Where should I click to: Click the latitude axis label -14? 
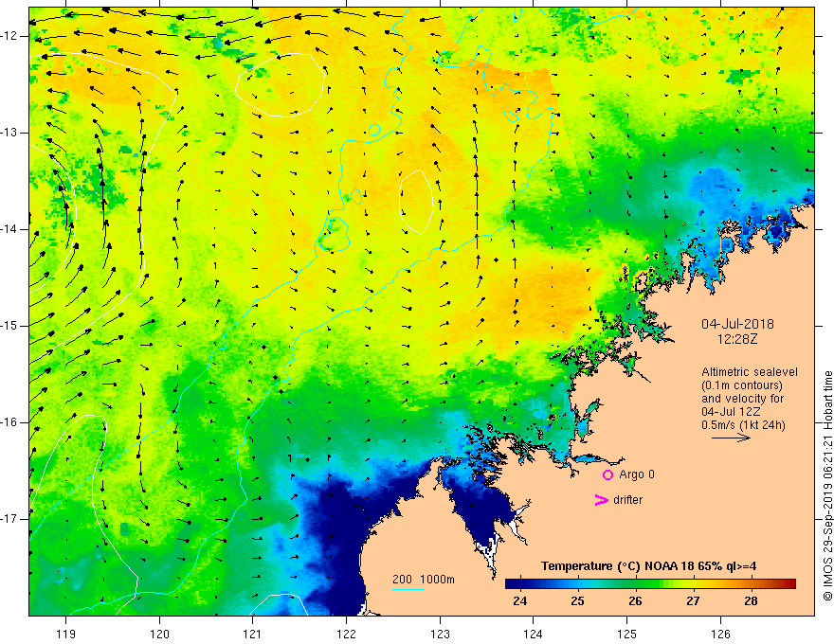click(x=9, y=229)
